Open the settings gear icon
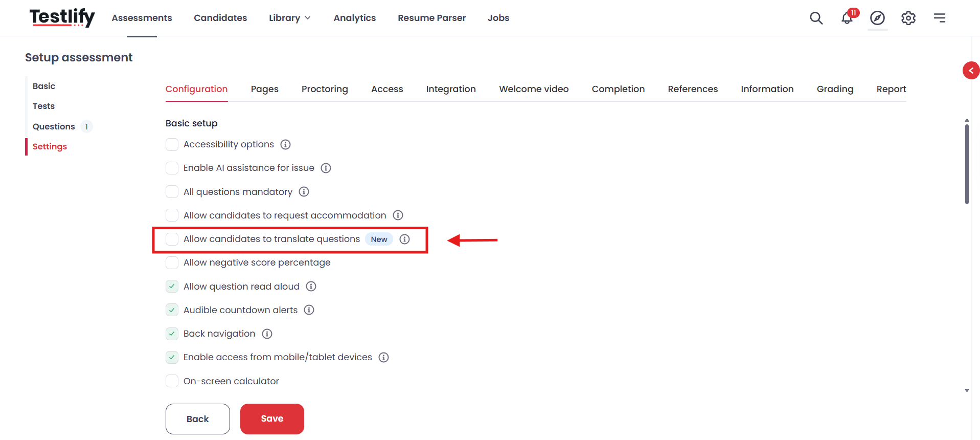 908,18
